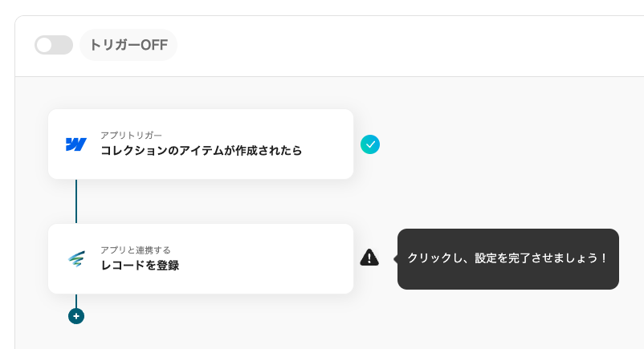The height and width of the screenshot is (349, 644).
Task: Click the トリガーOFF status label
Action: tap(128, 45)
